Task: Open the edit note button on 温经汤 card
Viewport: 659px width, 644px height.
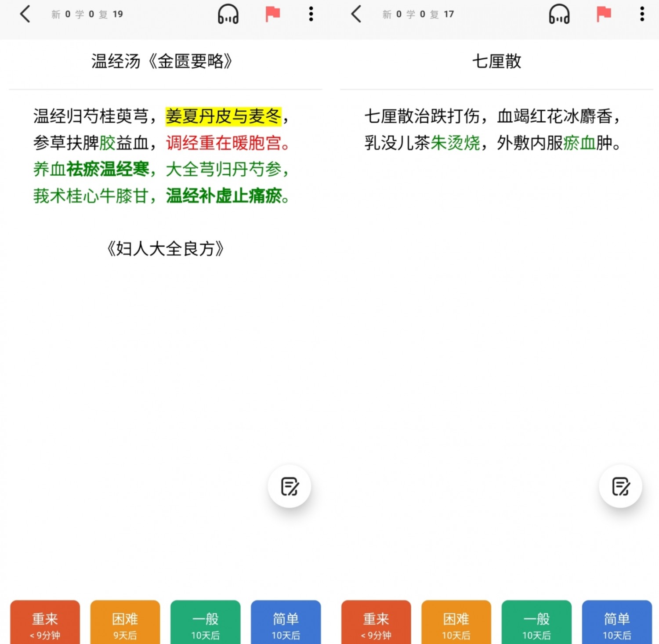Action: (290, 486)
